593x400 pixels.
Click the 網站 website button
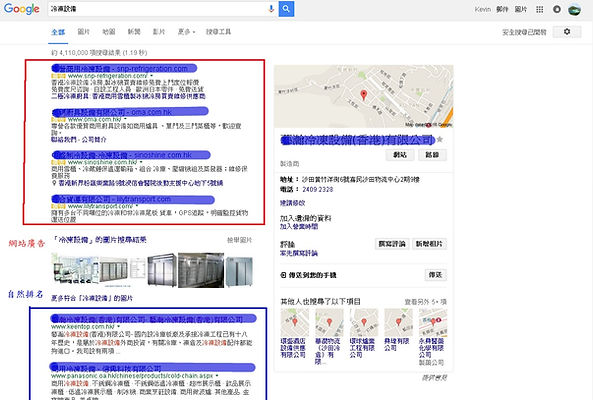(x=400, y=155)
